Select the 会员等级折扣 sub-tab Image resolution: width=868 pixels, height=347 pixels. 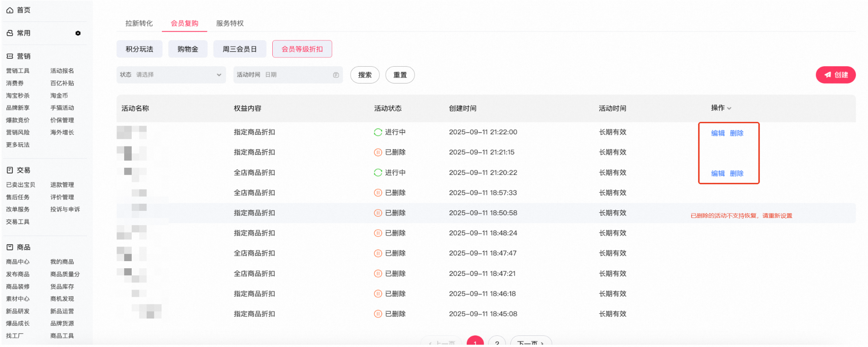[302, 49]
